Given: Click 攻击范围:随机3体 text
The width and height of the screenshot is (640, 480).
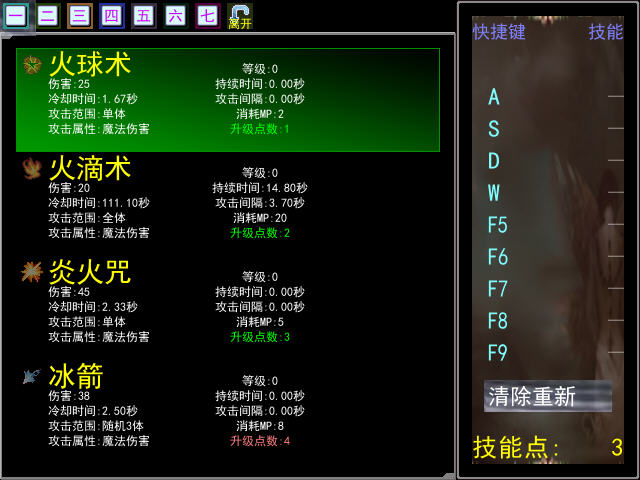Looking at the screenshot, I should [x=96, y=426].
